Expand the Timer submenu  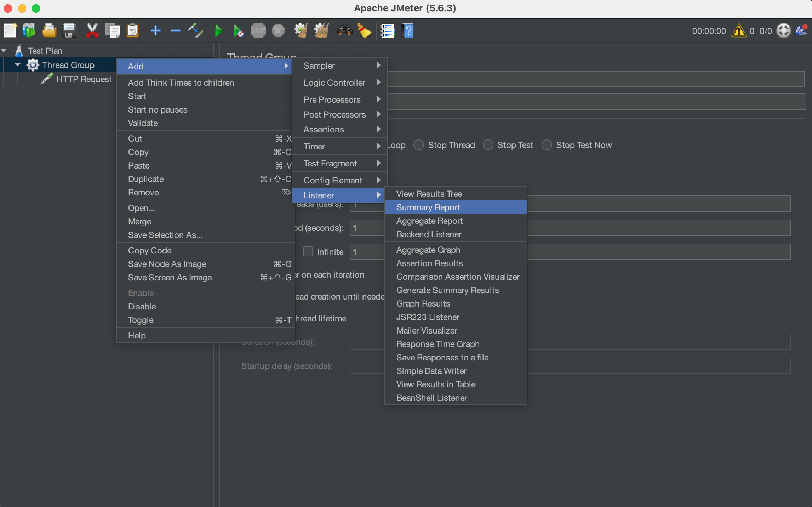pyautogui.click(x=340, y=146)
